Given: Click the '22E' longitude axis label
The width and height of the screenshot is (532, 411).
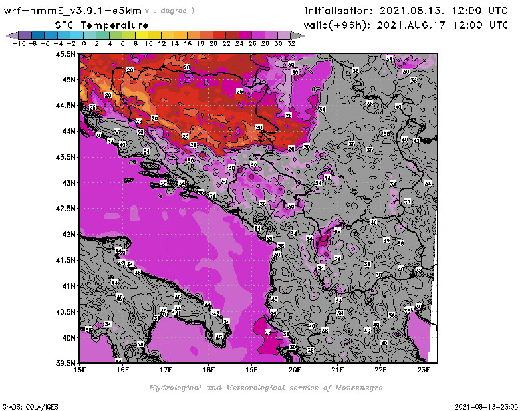Looking at the screenshot, I should (x=380, y=370).
